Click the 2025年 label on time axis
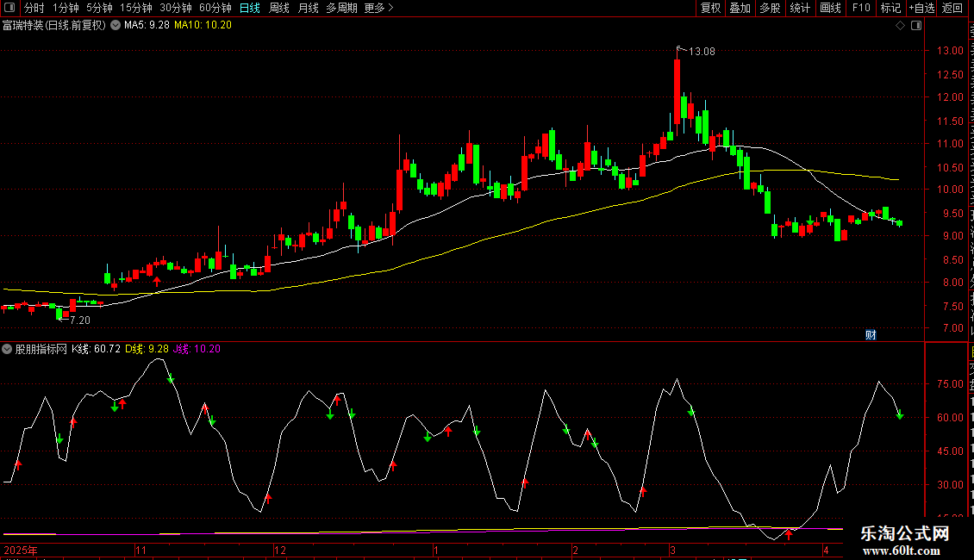The width and height of the screenshot is (974, 560). click(x=21, y=550)
